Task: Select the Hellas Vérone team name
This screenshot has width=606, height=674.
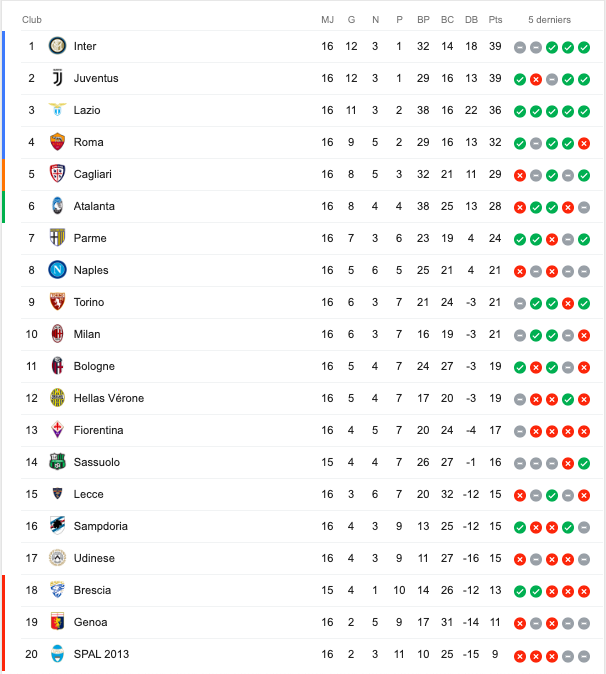Action: [x=108, y=398]
